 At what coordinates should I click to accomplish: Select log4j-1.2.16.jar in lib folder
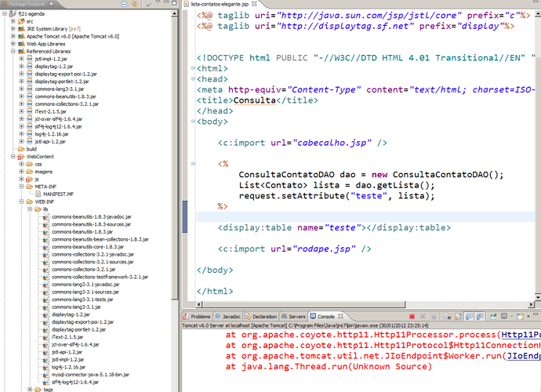(68, 367)
